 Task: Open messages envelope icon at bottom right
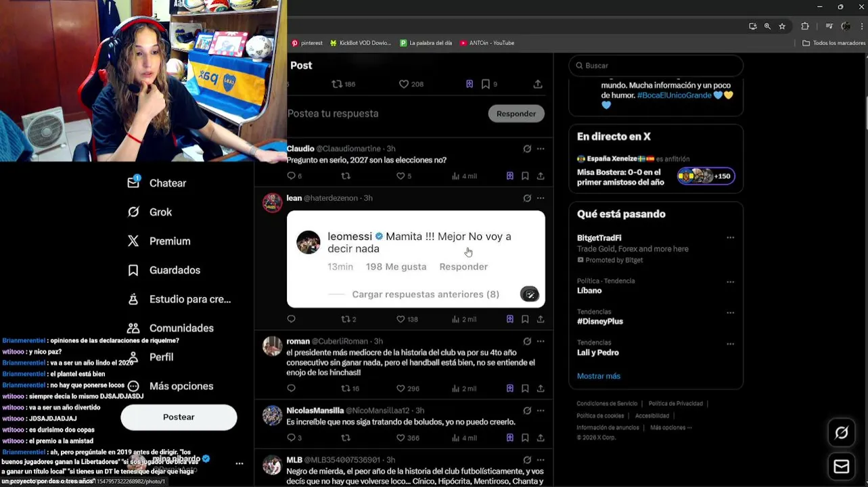[x=841, y=467]
